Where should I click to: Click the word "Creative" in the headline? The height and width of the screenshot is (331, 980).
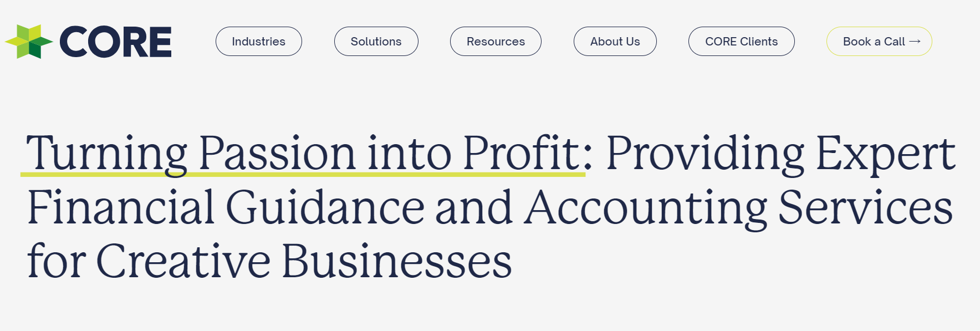(183, 261)
